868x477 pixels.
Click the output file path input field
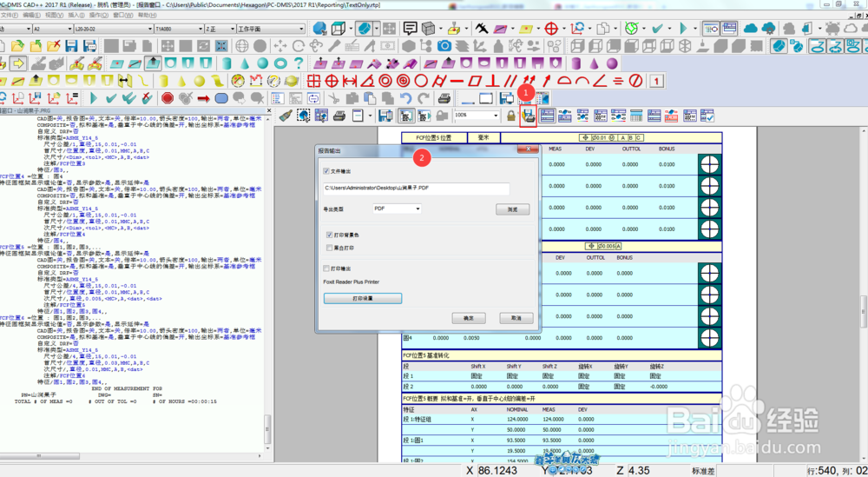coord(417,188)
